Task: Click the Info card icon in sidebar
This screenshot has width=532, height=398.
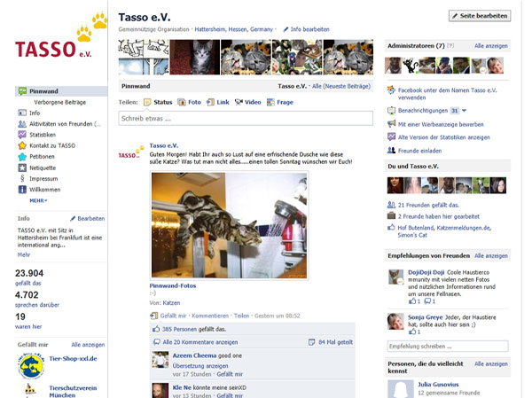Action: coord(22,113)
